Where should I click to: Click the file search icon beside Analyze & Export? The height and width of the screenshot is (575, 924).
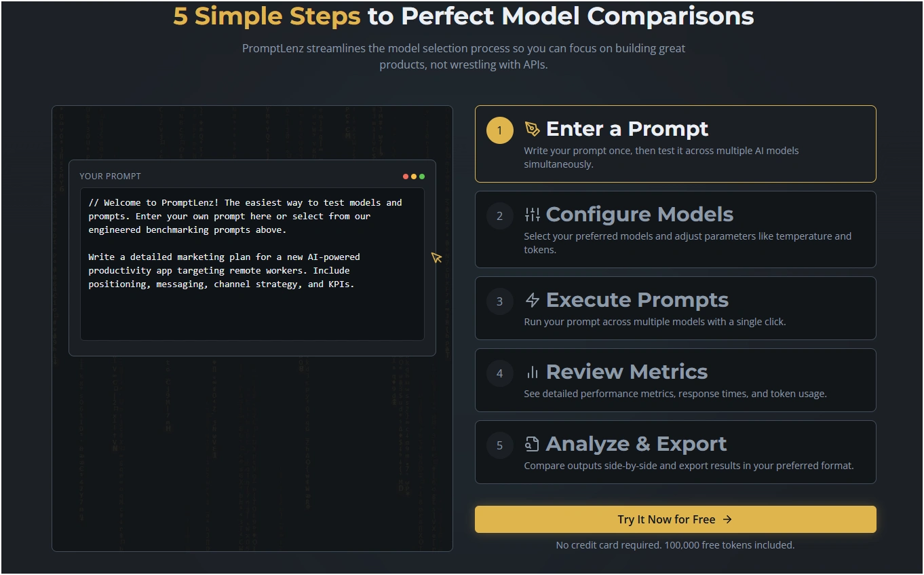533,444
